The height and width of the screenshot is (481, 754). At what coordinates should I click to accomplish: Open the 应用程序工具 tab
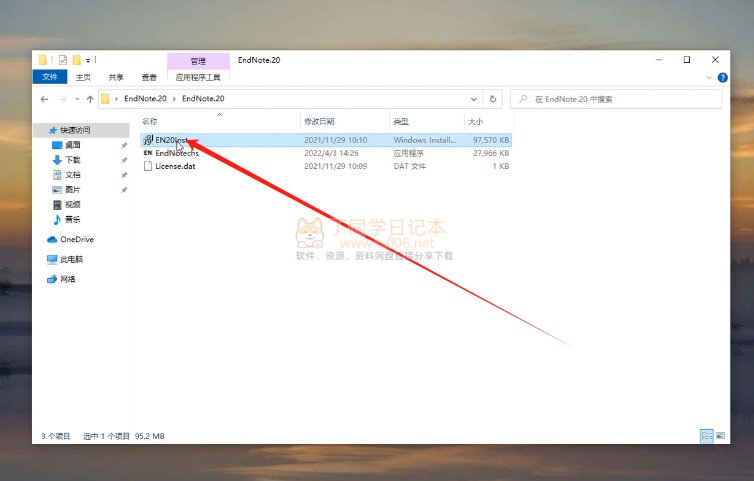198,77
